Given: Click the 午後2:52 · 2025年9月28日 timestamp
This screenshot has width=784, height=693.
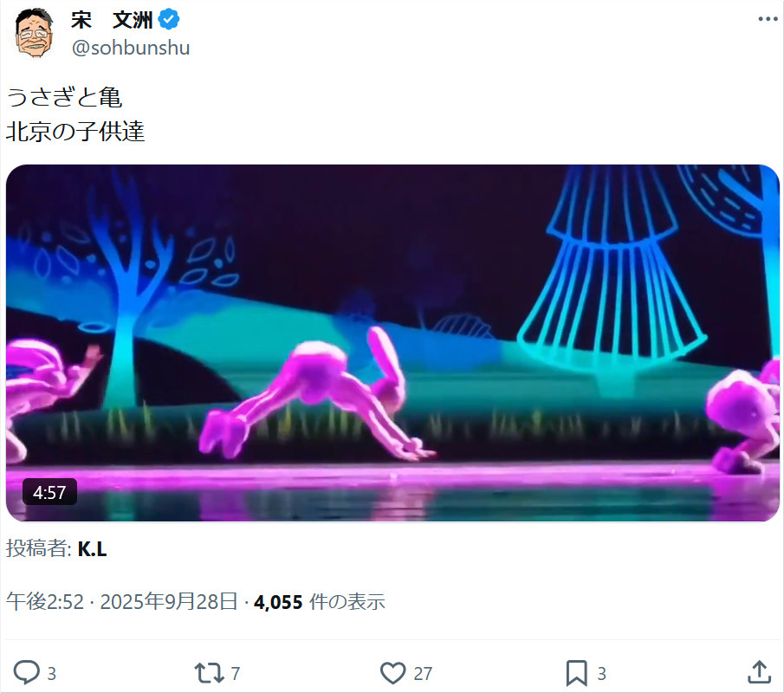Looking at the screenshot, I should [x=121, y=601].
